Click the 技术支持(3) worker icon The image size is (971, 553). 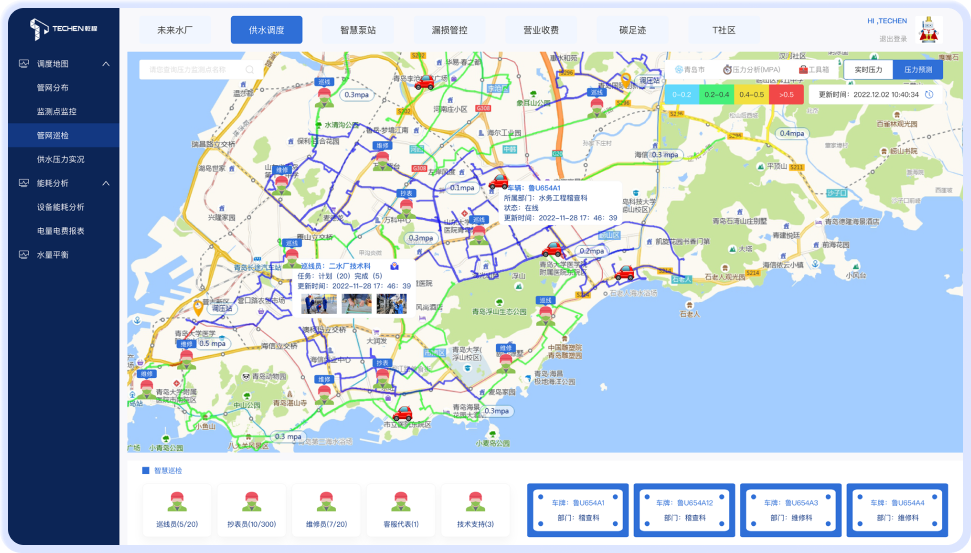pos(475,502)
